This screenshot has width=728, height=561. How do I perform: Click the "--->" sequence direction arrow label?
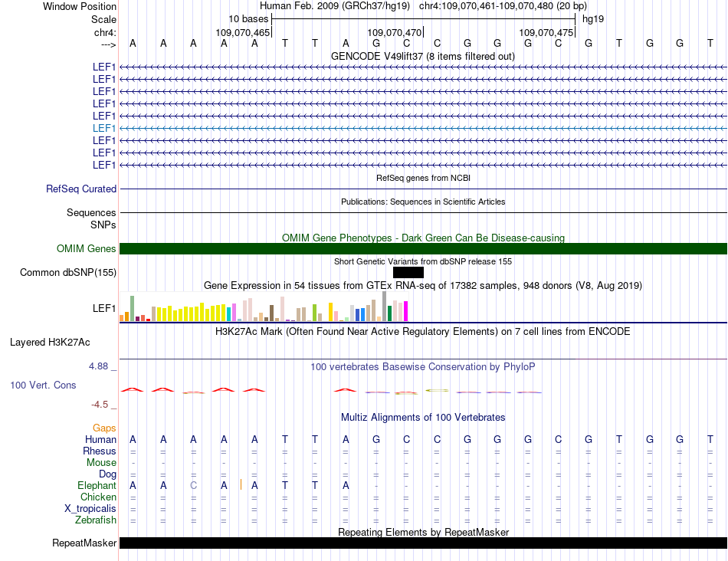108,44
